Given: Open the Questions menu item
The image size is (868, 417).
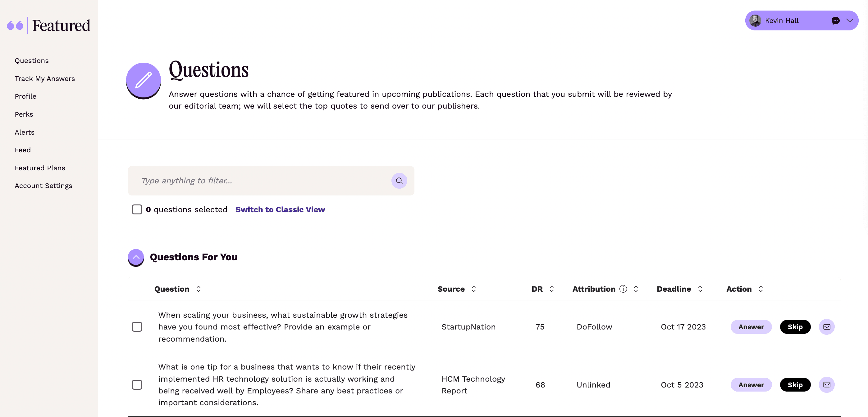Looking at the screenshot, I should point(32,60).
